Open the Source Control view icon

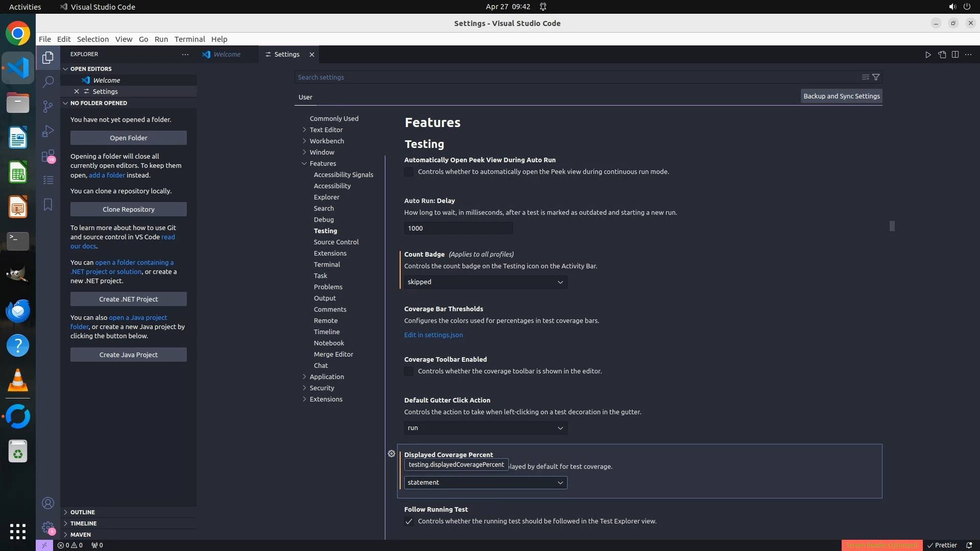(48, 106)
